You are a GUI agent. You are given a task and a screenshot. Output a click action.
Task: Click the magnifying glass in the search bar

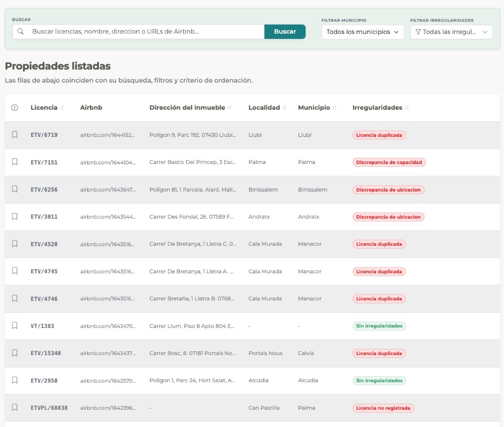coord(20,31)
